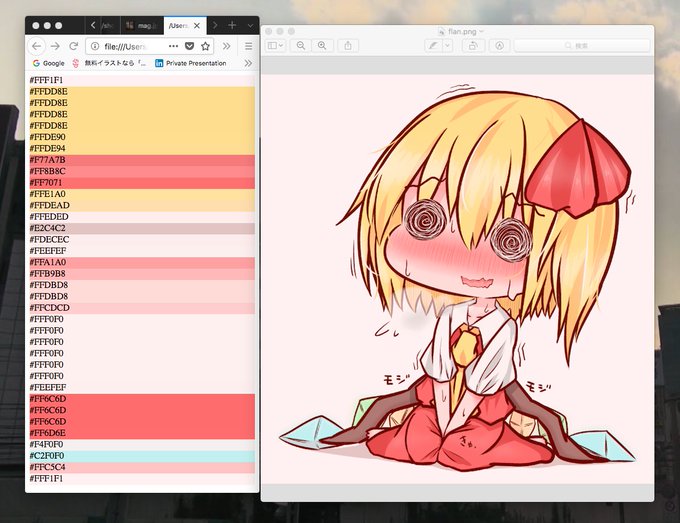Switch to the mag tab
Viewport: 680px width, 523px height.
(142, 26)
